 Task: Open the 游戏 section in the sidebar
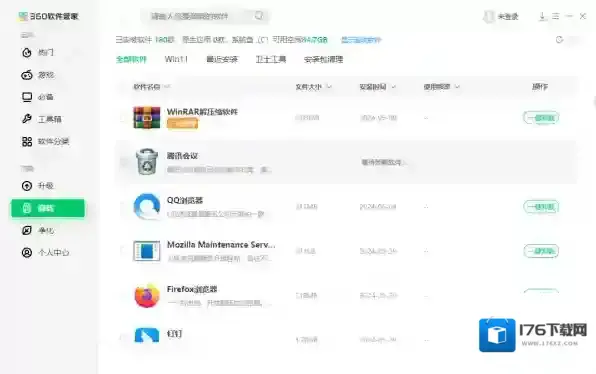coord(37,75)
